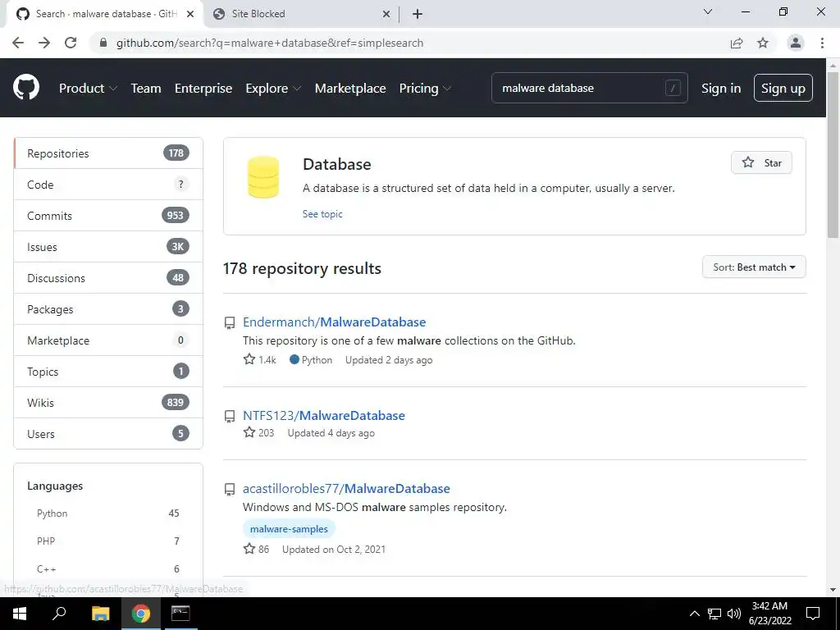Open the Chrome profile avatar

point(796,43)
